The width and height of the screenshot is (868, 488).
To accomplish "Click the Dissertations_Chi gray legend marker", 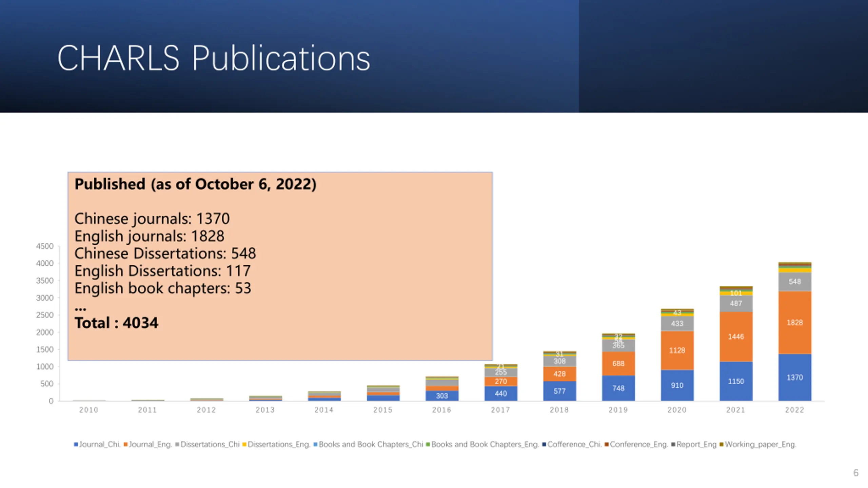I will coord(177,444).
